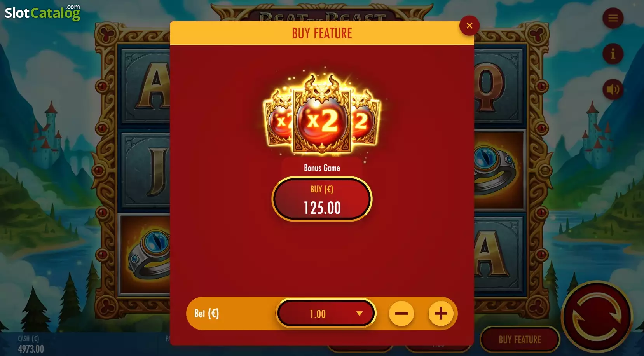Click the A symbol on the left reel

pos(146,86)
